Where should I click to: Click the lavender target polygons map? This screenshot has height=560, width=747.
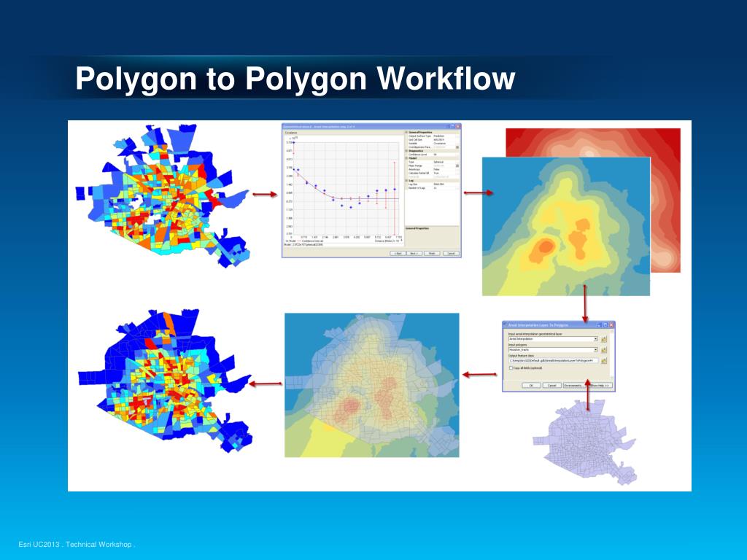[x=585, y=443]
